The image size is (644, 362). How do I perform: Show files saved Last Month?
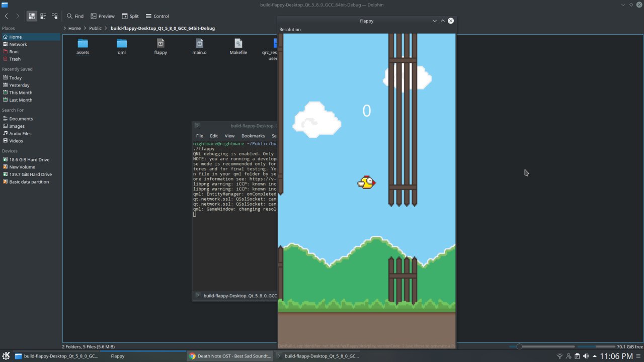pyautogui.click(x=30, y=100)
